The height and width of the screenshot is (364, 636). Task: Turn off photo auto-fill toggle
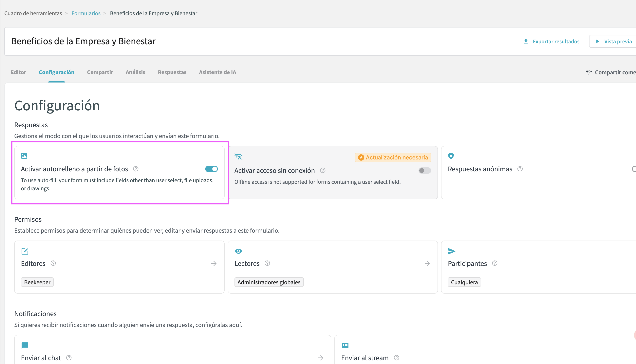pyautogui.click(x=211, y=169)
